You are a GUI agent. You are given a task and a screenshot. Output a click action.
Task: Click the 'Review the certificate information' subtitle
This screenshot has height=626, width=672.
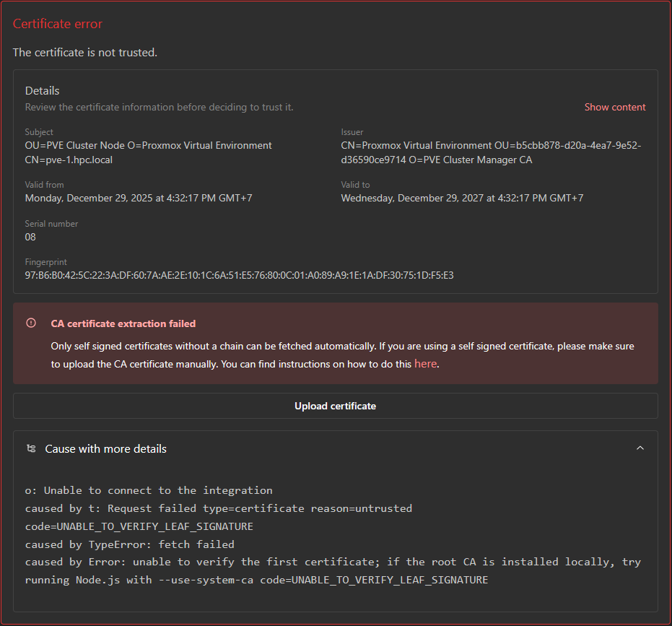point(159,107)
